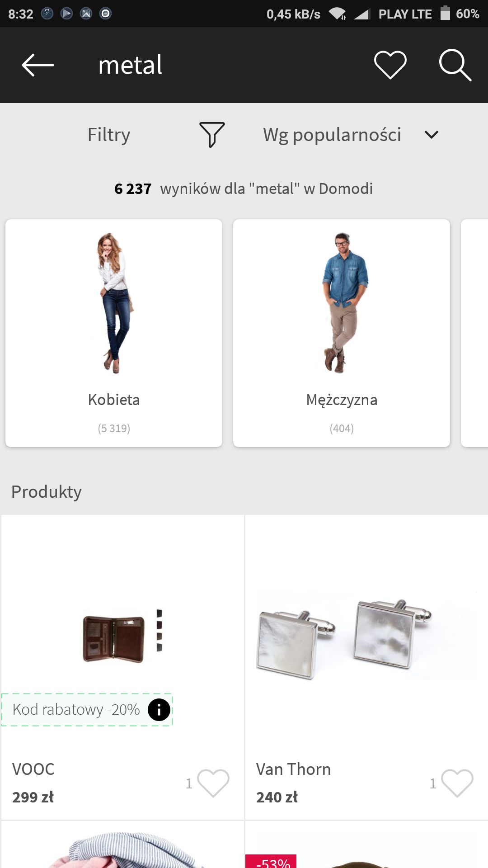Screen dimensions: 488x868
Task: Click the -53% discount label
Action: pyautogui.click(x=271, y=862)
